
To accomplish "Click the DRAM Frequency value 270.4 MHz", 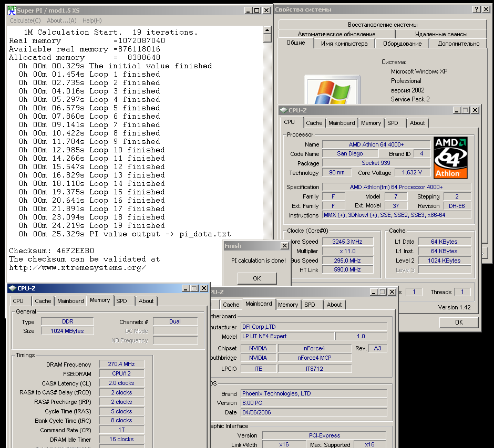I will (121, 364).
